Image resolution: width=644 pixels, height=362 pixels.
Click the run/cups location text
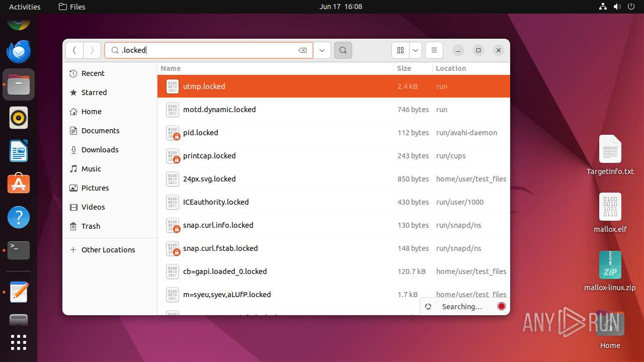(451, 156)
